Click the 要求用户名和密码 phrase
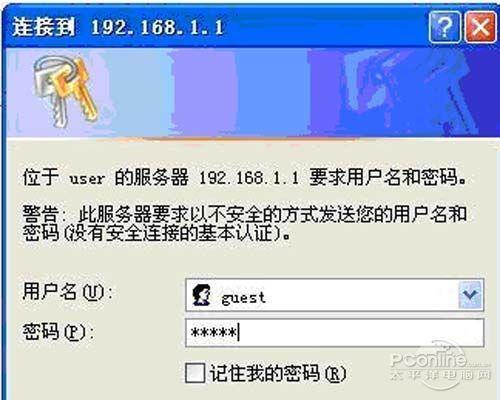This screenshot has height=400, width=500. 384,177
